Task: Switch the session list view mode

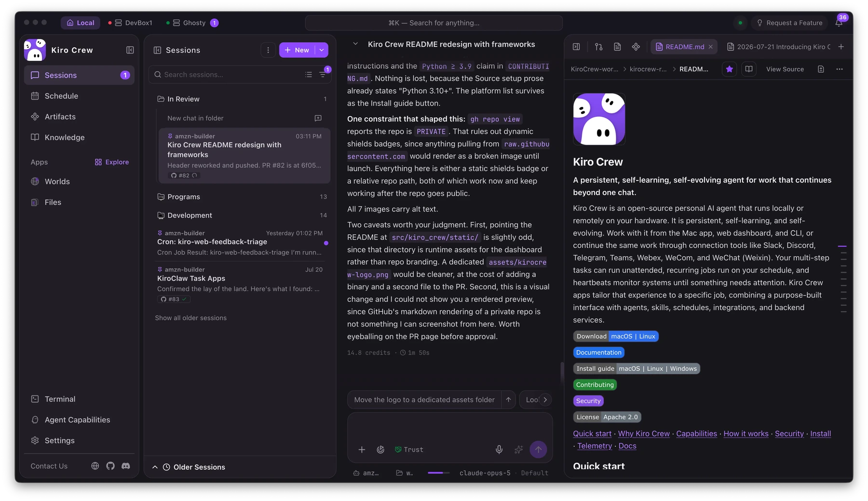Action: click(x=309, y=75)
